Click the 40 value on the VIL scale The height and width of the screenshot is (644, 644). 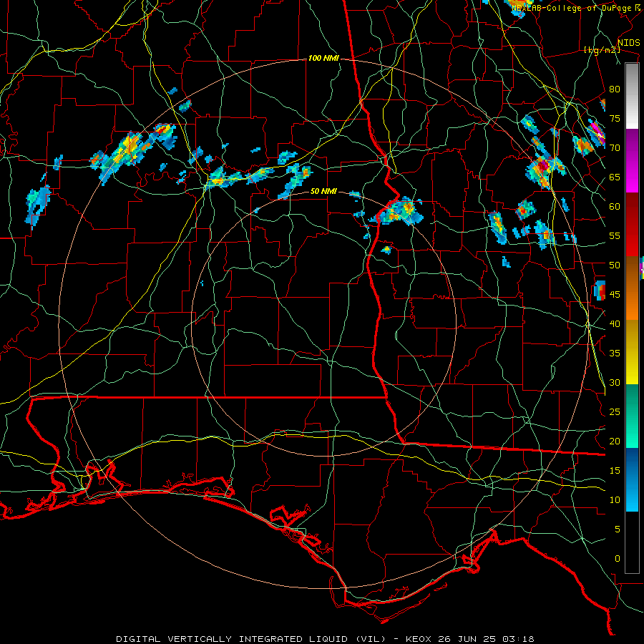tap(615, 324)
